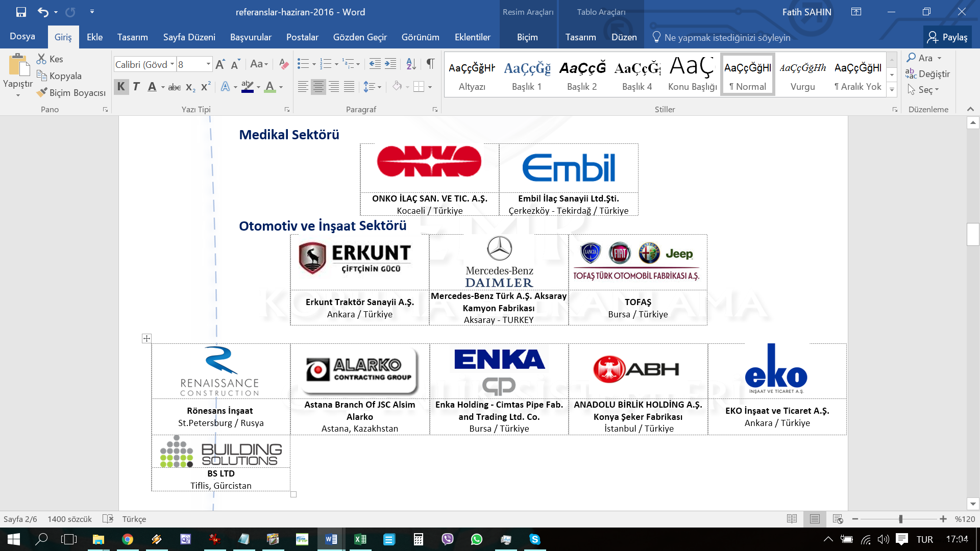Toggle underline formatting

click(152, 87)
